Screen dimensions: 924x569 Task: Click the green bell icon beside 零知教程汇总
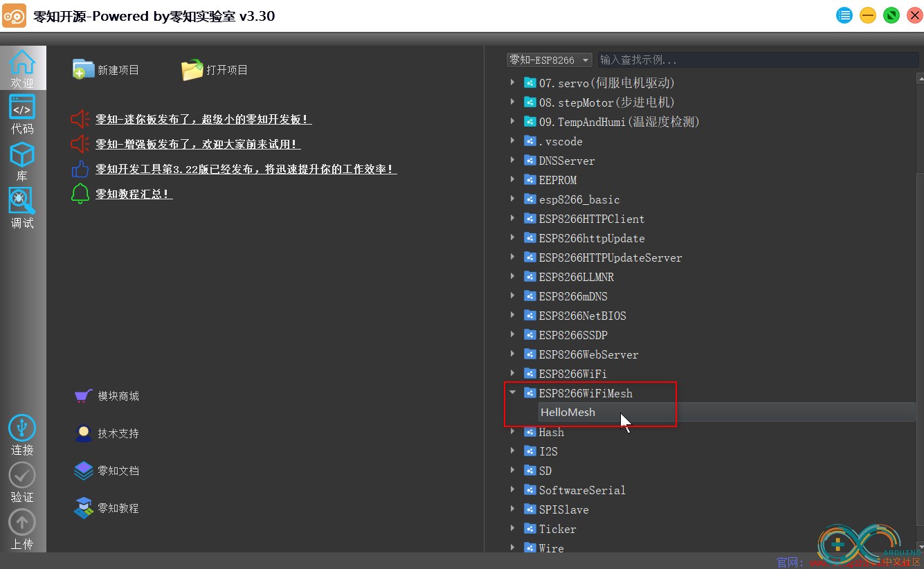[80, 194]
